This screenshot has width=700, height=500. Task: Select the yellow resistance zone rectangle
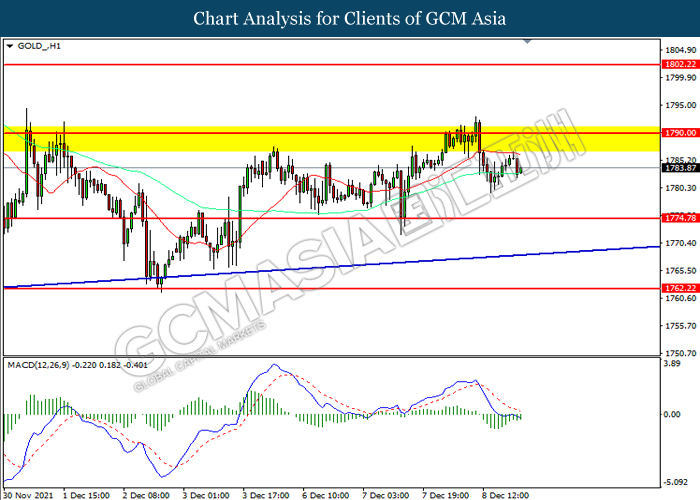click(332, 139)
